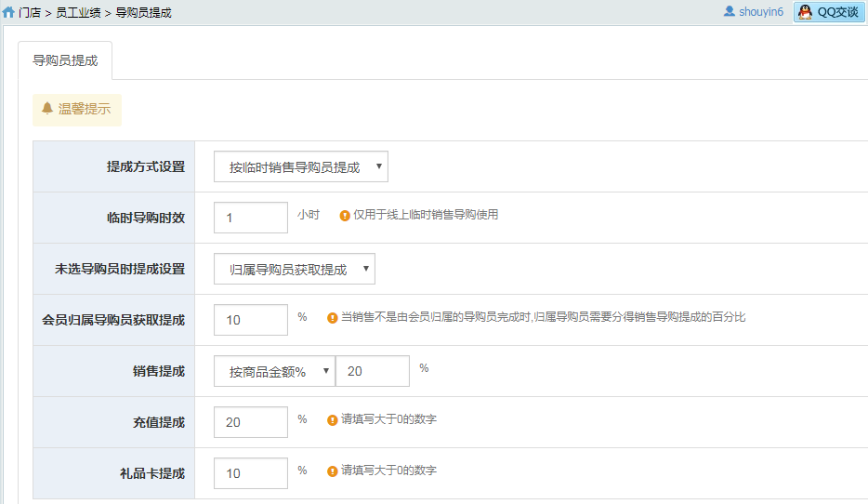Select the 礼品卡提成 input field

coord(251,473)
